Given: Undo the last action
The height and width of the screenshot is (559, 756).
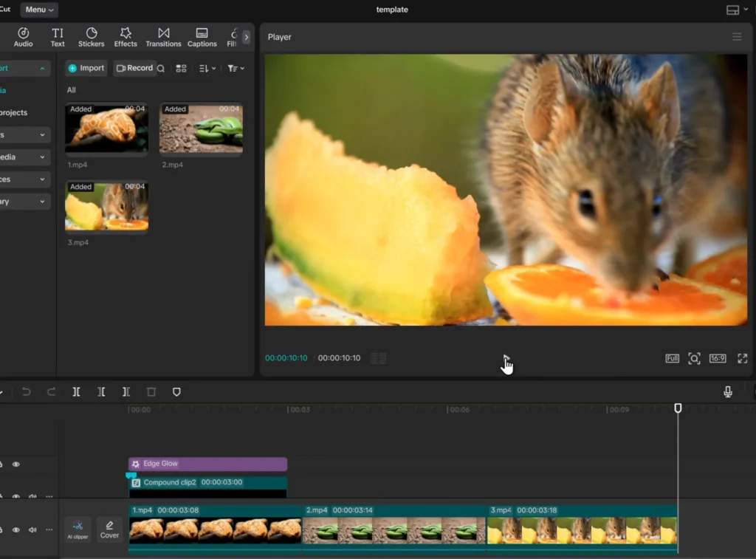Looking at the screenshot, I should tap(26, 392).
